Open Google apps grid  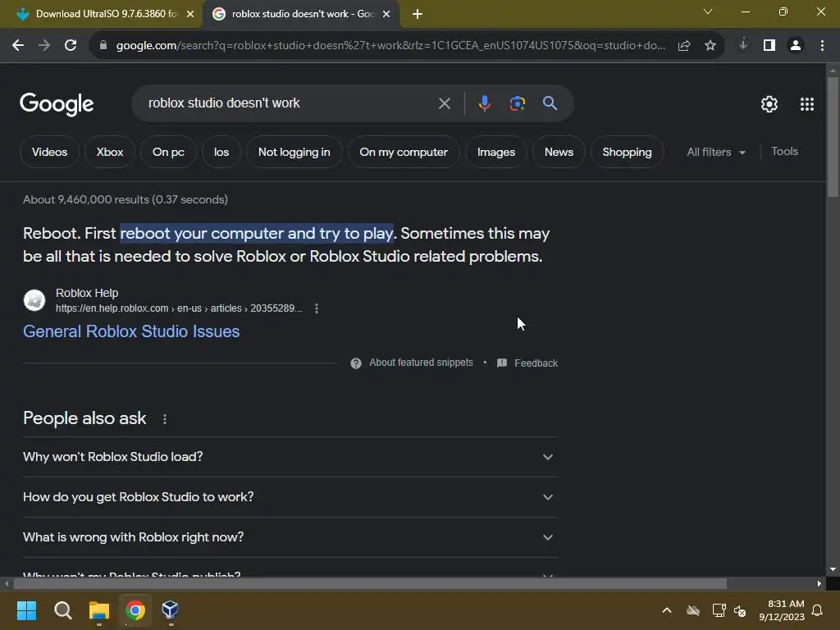(x=807, y=104)
